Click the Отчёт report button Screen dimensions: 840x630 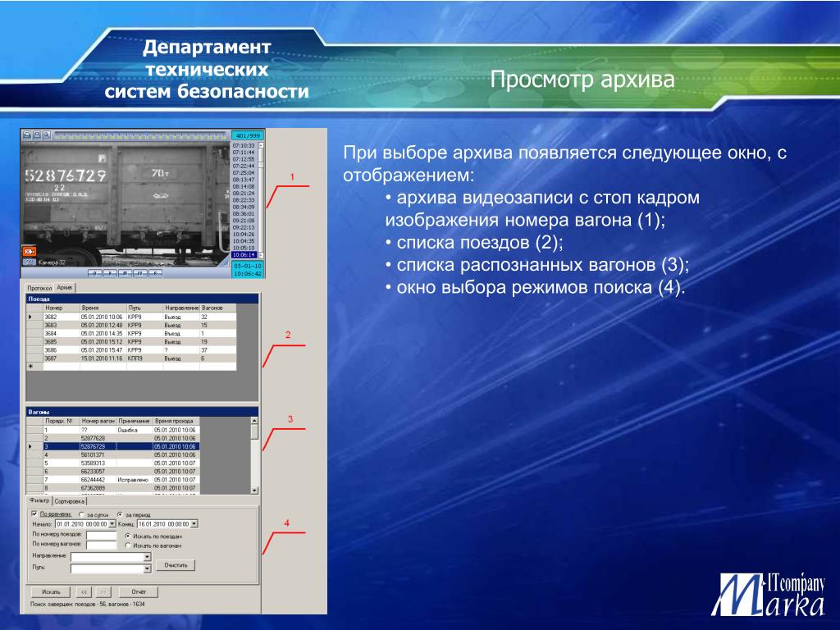point(139,592)
